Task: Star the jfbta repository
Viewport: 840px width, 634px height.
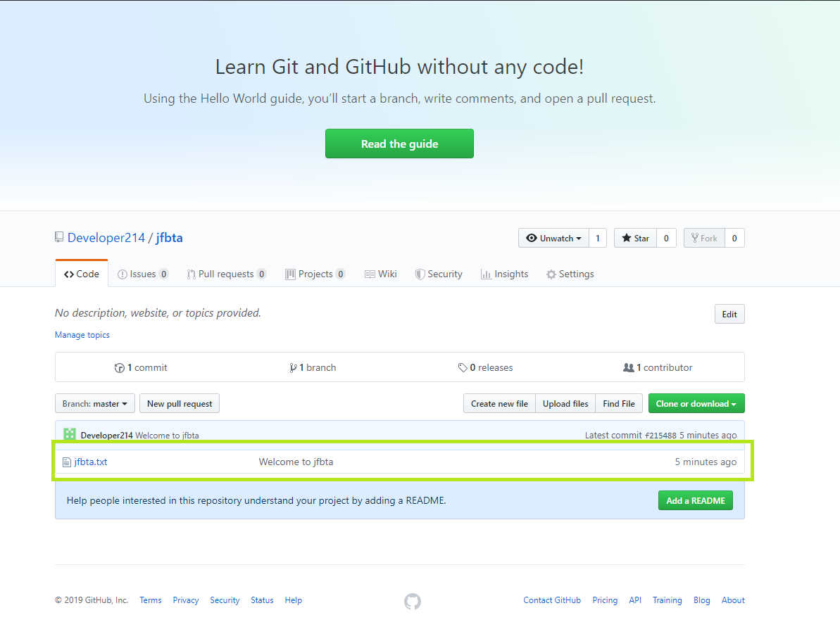Action: (x=635, y=239)
